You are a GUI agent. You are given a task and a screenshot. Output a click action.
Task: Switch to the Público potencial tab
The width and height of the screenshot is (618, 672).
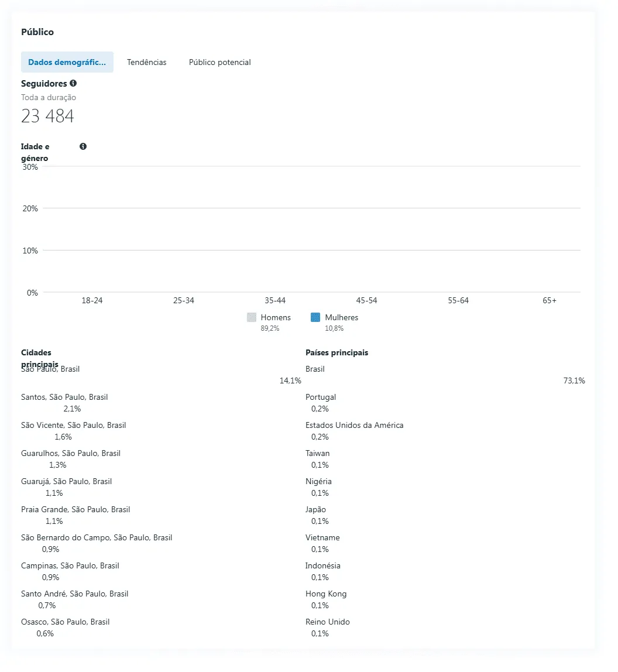(220, 62)
